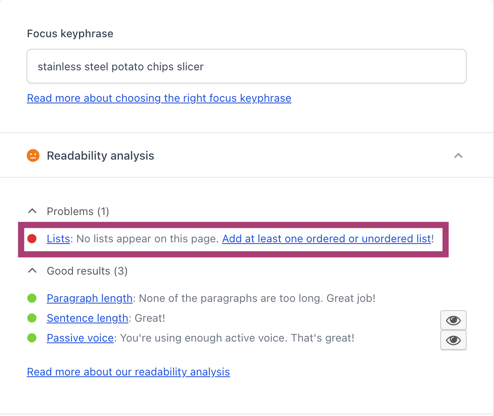Open 'Read more about our readability analysis'
This screenshot has height=416, width=494.
[128, 372]
